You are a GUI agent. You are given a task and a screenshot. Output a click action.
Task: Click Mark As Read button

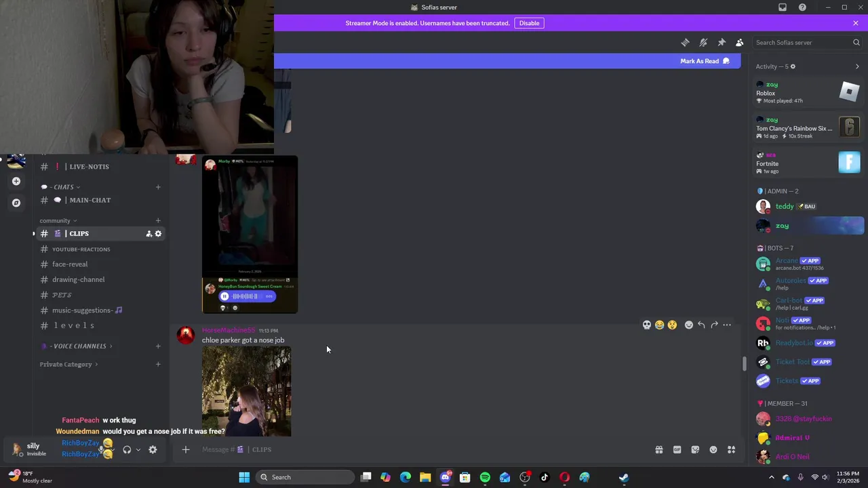(x=705, y=61)
